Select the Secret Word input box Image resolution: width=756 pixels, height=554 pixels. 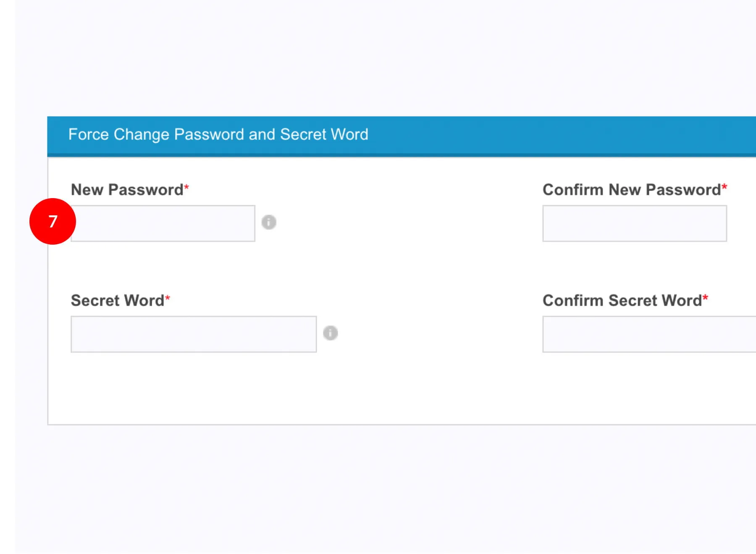coord(193,334)
